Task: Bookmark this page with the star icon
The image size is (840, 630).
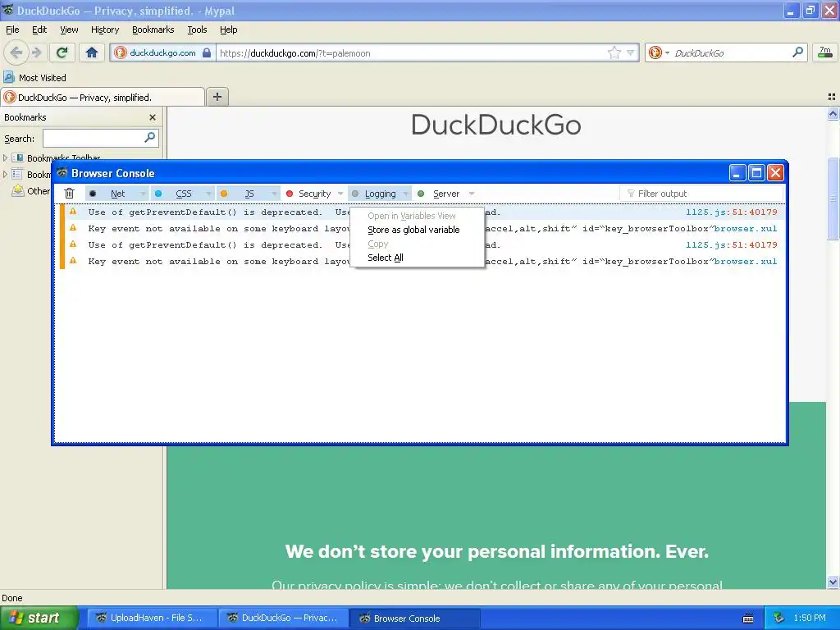Action: pos(614,52)
